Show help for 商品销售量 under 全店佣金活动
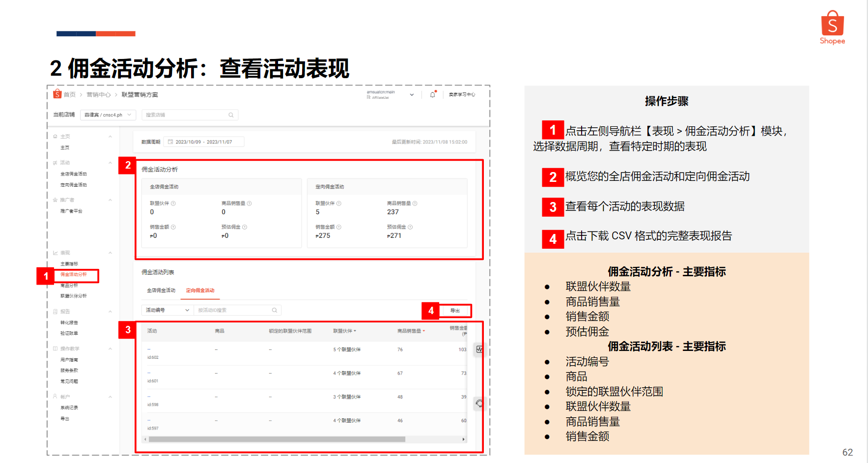Screen dimensions: 868x463 tap(249, 203)
